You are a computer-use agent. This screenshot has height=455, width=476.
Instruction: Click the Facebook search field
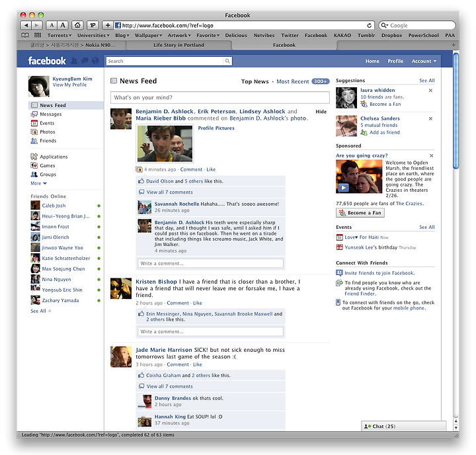click(x=165, y=61)
